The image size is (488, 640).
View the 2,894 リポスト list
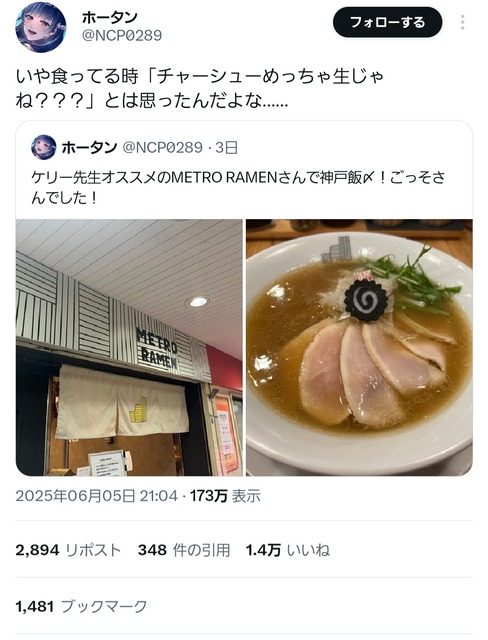(68, 550)
